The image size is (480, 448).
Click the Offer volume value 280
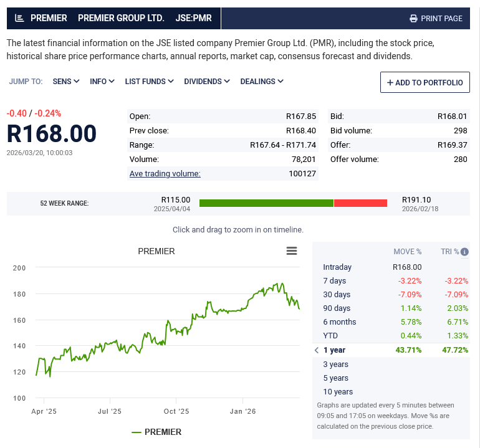point(461,160)
